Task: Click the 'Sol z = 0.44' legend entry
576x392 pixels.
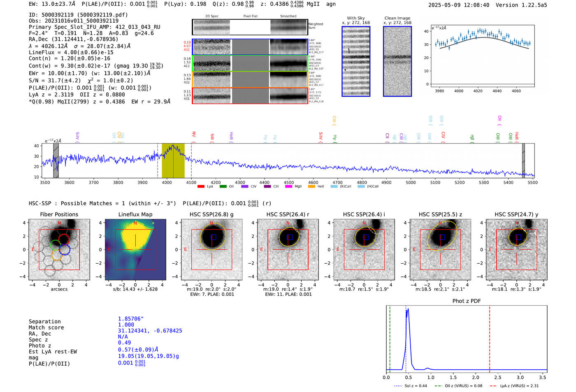Action: coord(411,386)
